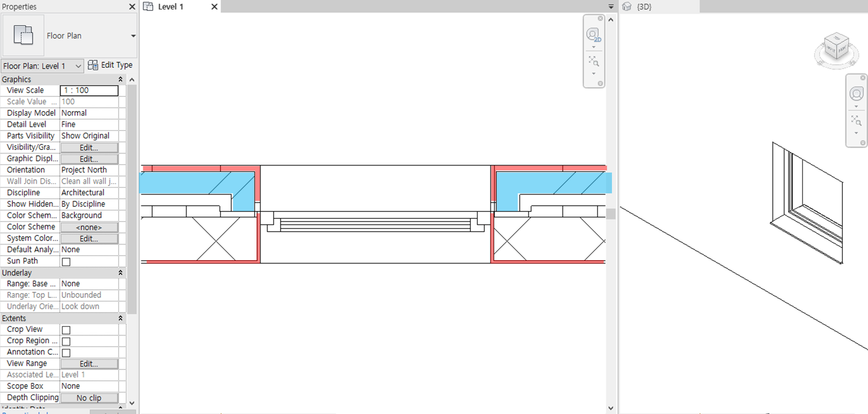
Task: Click the Parts Visibility value Show Original
Action: pyautogui.click(x=89, y=136)
